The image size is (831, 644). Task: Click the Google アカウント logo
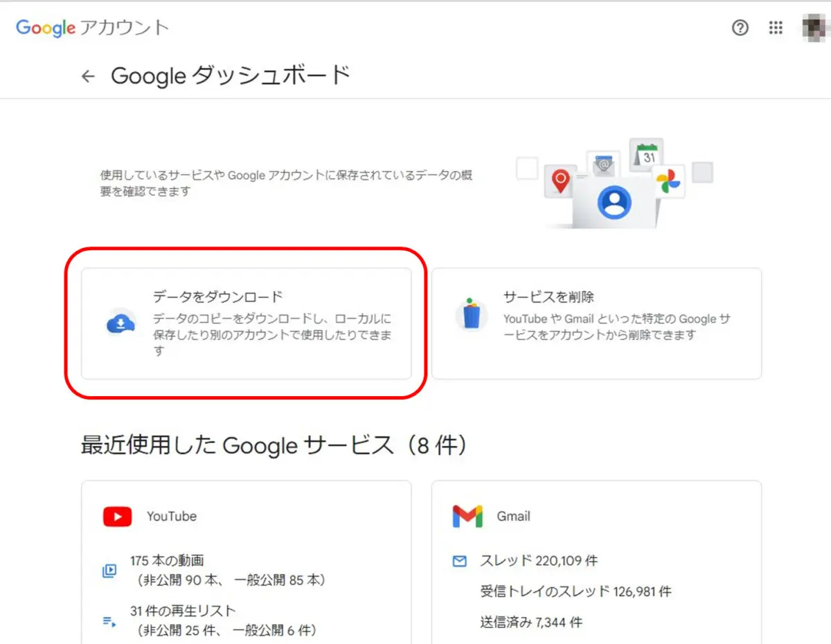[92, 28]
